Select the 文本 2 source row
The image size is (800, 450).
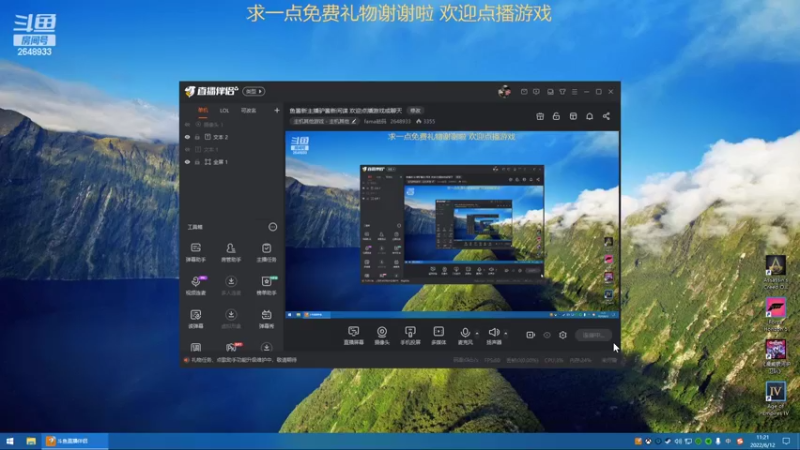(232, 137)
